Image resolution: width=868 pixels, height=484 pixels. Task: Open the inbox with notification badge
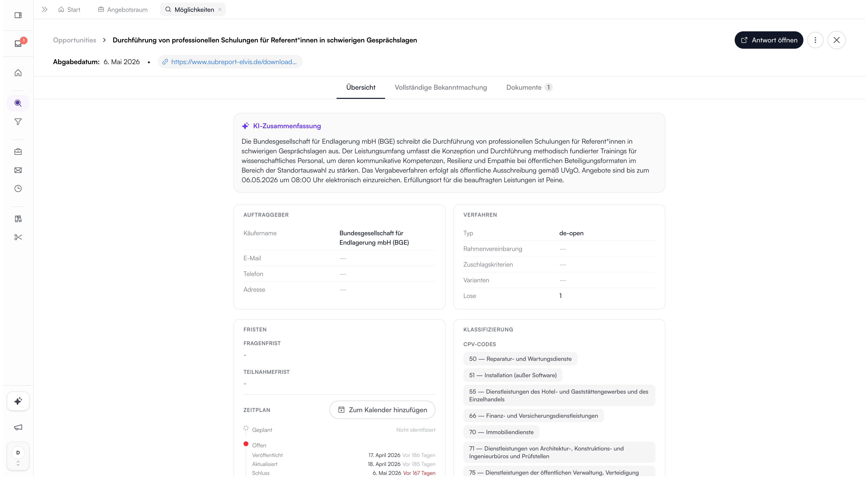(x=18, y=43)
